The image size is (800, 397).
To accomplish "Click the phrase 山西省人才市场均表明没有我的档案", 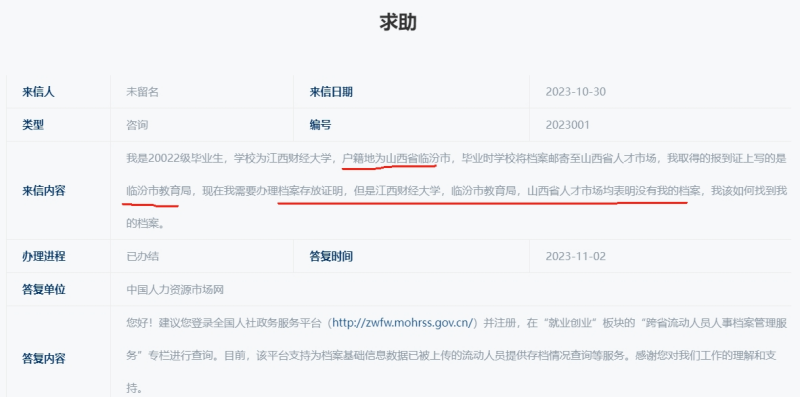I will 613,191.
